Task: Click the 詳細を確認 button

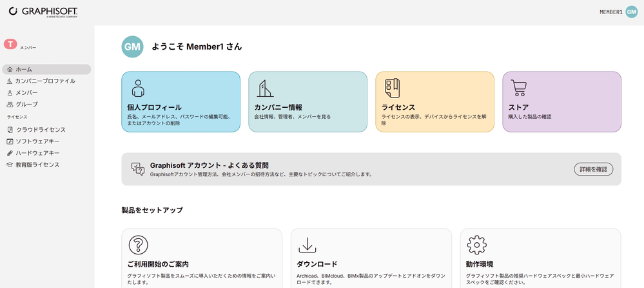Action: [x=594, y=169]
